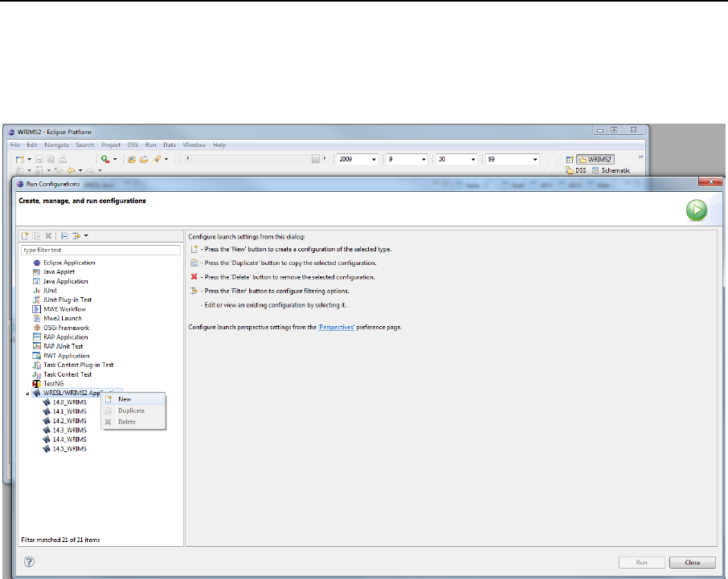The image size is (728, 579).
Task: Click the main toolbar's horizontal slider handle
Action: [316, 159]
